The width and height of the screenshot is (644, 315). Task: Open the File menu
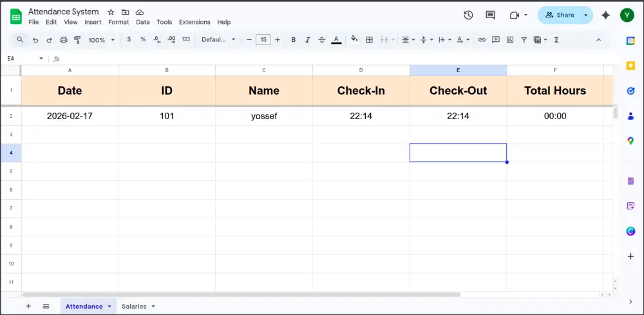(33, 22)
